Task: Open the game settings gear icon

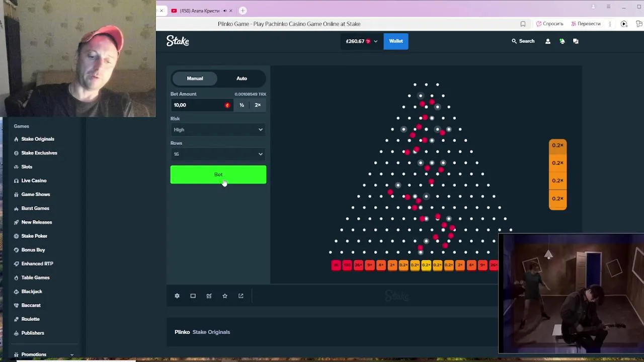Action: click(x=177, y=296)
